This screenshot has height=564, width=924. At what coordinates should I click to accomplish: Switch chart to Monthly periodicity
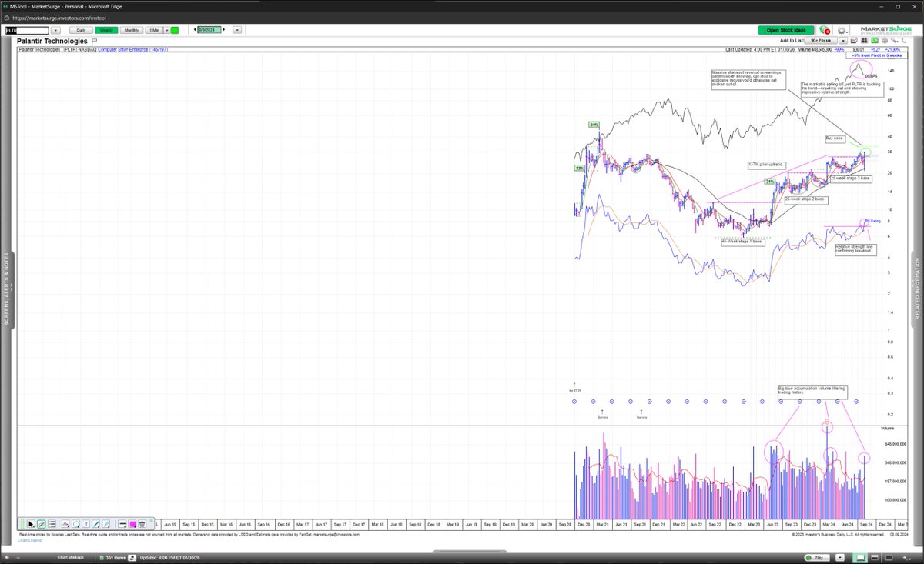click(x=131, y=30)
